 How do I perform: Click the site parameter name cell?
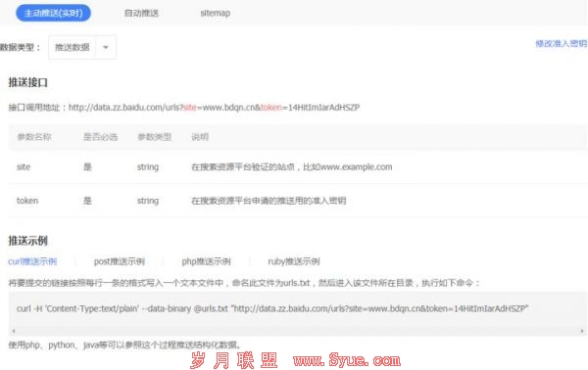24,167
